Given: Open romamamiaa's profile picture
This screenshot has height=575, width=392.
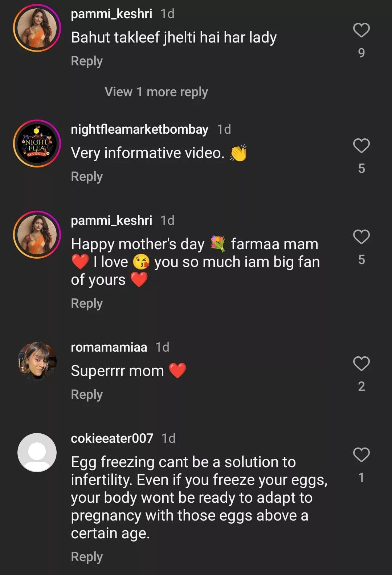Looking at the screenshot, I should tap(37, 361).
